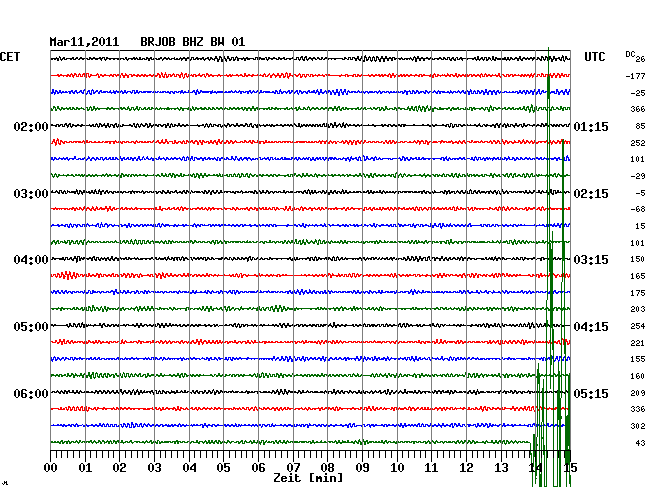Viewport: 650px width, 494px height.
Task: Select station header BRJOB BHZ BW 01
Action: click(192, 42)
